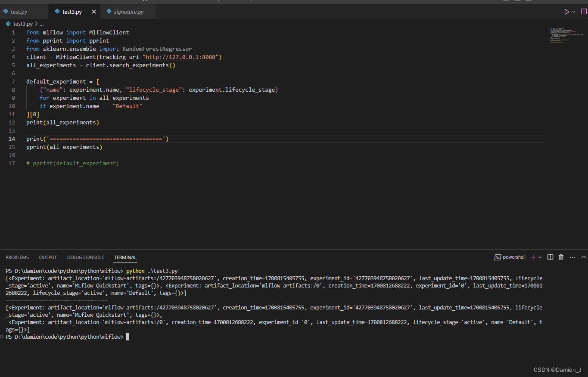Screen dimensions: 588x377
Task: Kill the terminal using the trash icon
Action: 561,257
